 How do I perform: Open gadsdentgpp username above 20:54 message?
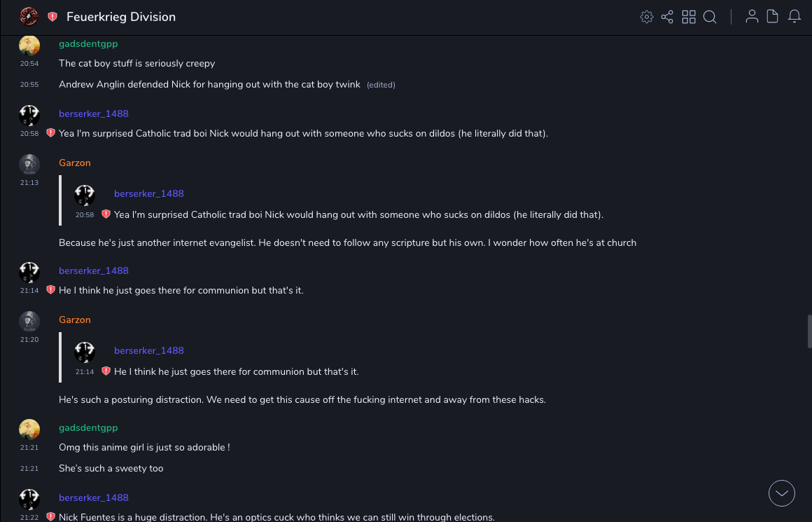click(88, 43)
